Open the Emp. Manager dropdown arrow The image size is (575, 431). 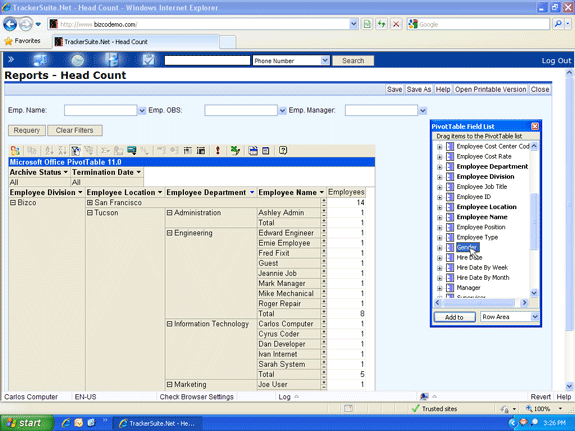pos(423,110)
